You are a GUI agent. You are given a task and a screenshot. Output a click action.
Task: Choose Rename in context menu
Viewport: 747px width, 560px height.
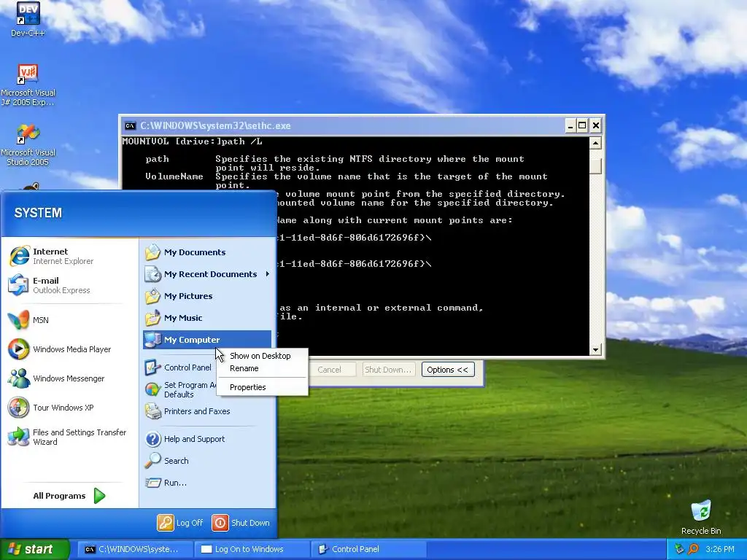point(262,368)
